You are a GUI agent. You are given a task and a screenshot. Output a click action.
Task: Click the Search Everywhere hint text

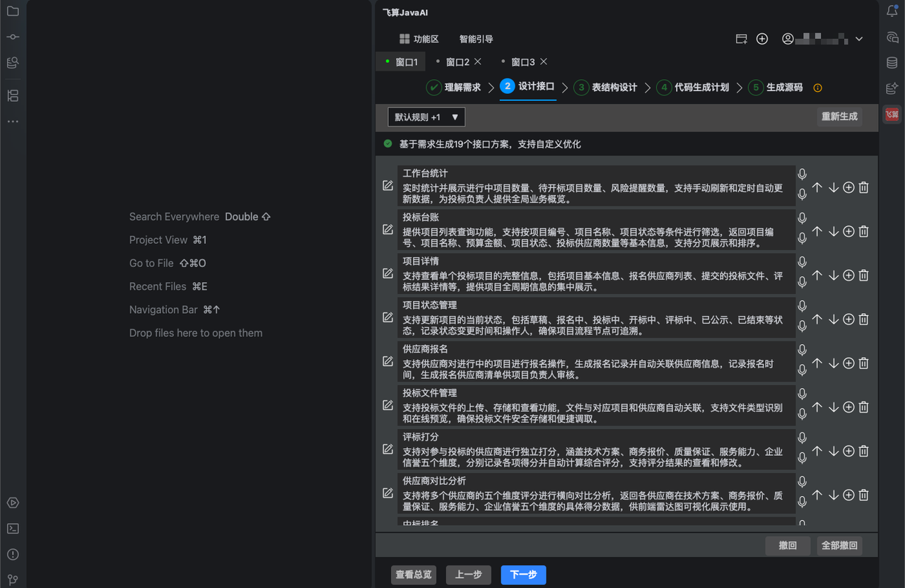point(174,217)
